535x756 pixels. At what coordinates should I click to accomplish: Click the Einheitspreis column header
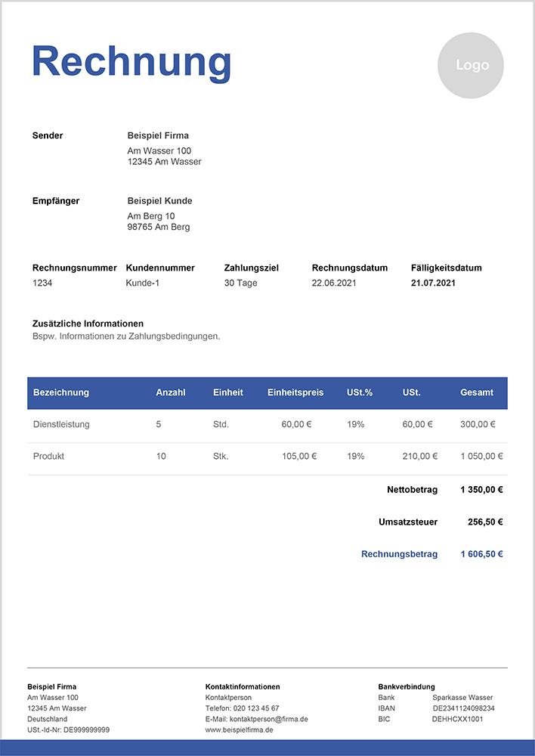click(x=295, y=392)
